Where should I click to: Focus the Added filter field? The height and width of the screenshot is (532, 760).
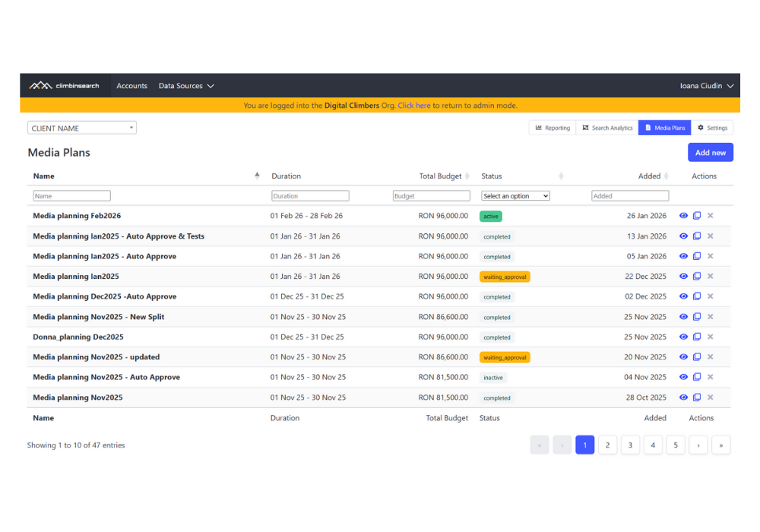pyautogui.click(x=630, y=196)
